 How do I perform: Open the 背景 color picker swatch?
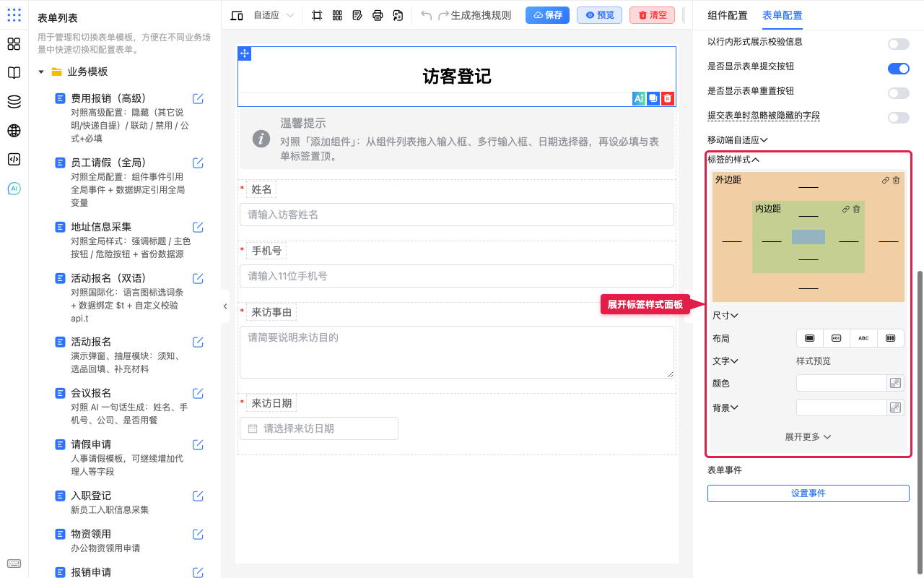click(895, 407)
